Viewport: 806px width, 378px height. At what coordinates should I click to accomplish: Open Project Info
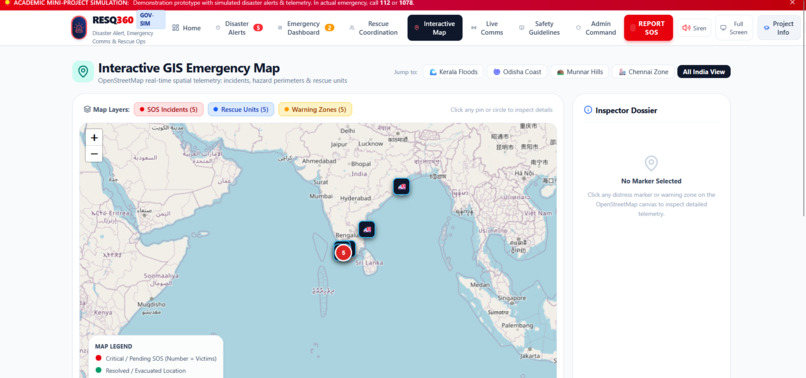[x=779, y=28]
